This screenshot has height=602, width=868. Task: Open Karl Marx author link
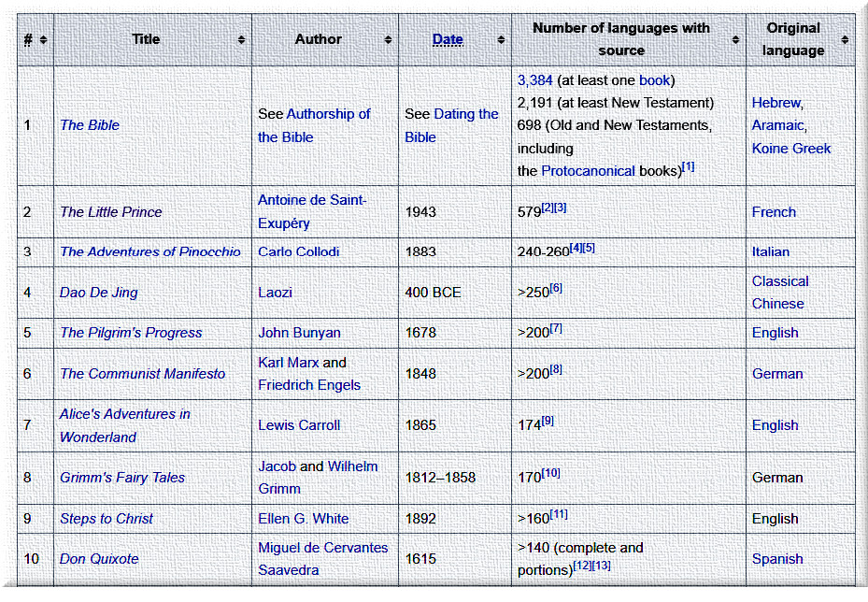(x=288, y=363)
